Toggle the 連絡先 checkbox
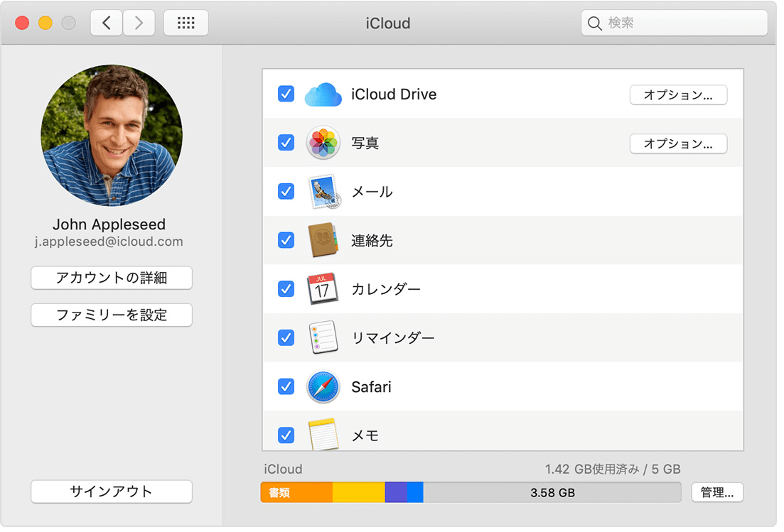 coord(286,240)
